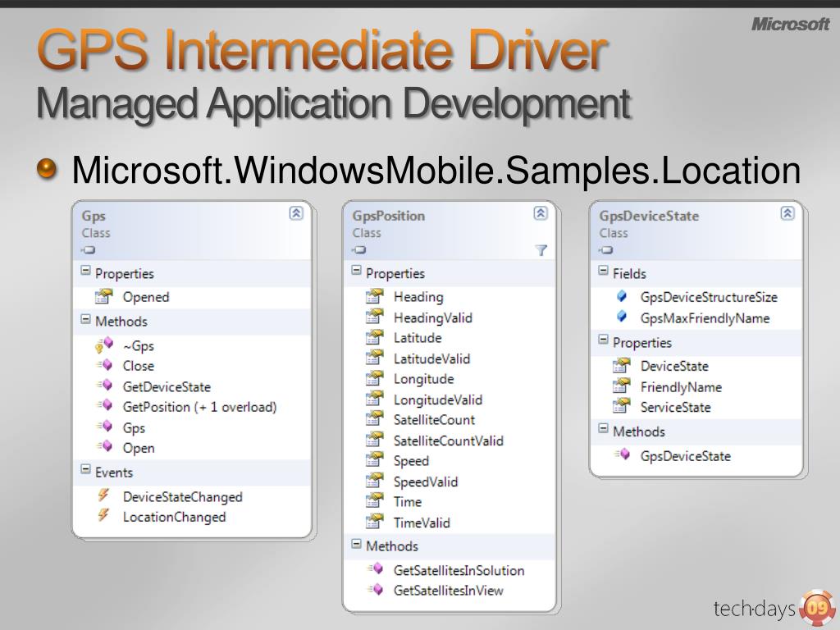
Task: Collapse Methods section in GpsDeviceState class
Action: click(603, 428)
